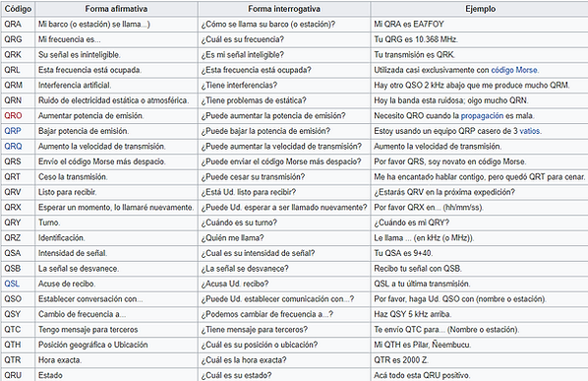588x381 pixels.
Task: Click the 'Código' column header
Action: coord(18,9)
